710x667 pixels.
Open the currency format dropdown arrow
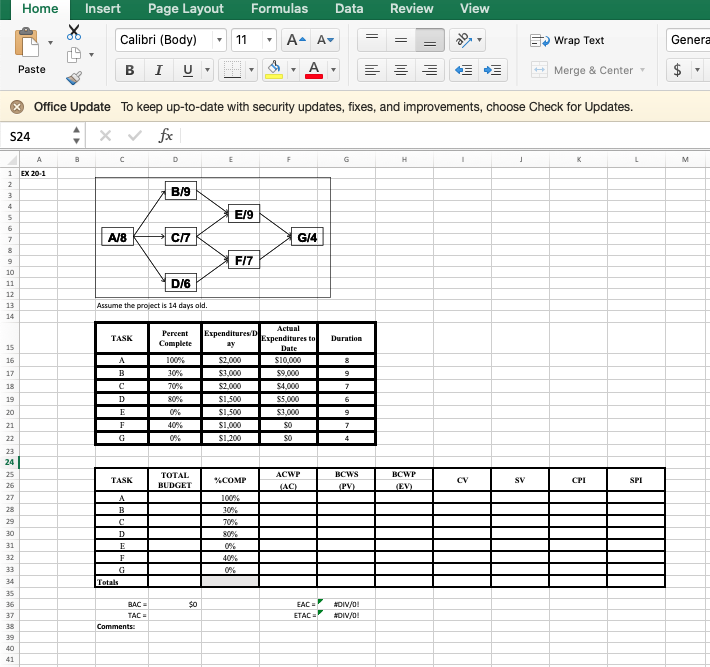pyautogui.click(x=697, y=70)
